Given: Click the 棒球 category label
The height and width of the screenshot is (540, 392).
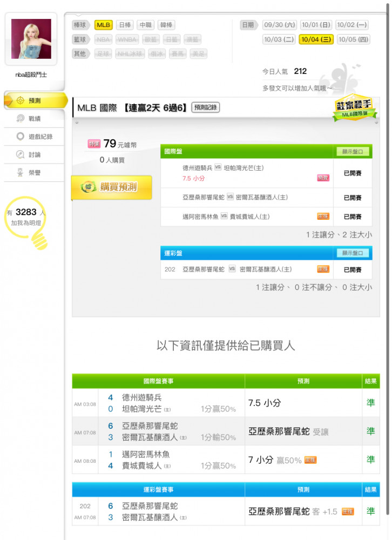Looking at the screenshot, I should coord(80,25).
